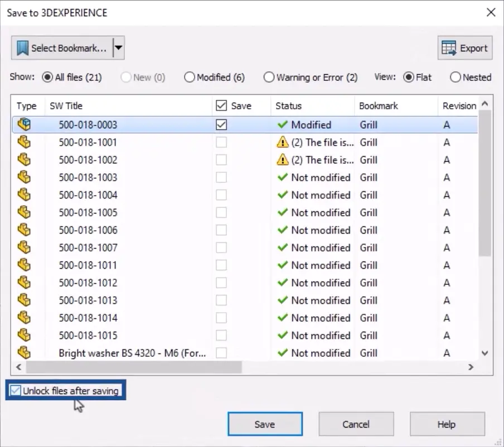Image resolution: width=504 pixels, height=447 pixels.
Task: Select the All files (21) radio button
Action: tap(47, 77)
